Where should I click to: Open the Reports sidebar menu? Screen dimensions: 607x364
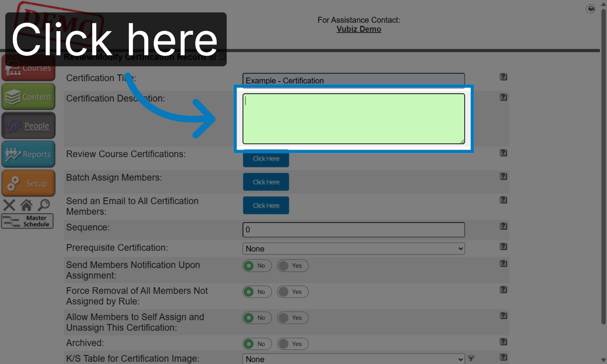[x=28, y=154]
